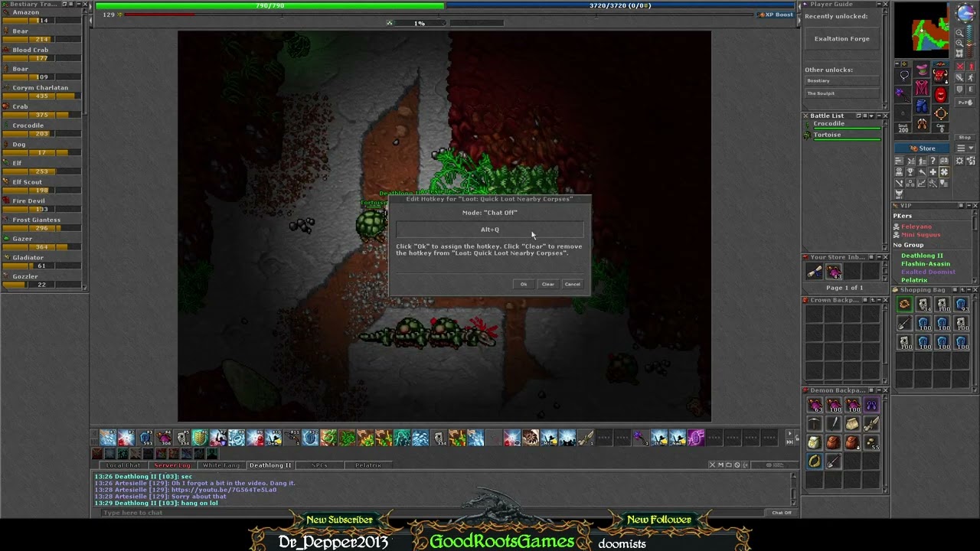Toggle the stand/follow red figure button

(971, 67)
